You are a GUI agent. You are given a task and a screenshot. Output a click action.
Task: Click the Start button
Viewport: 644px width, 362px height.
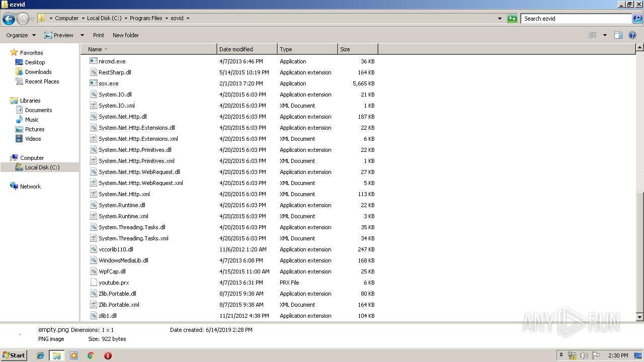pyautogui.click(x=14, y=355)
